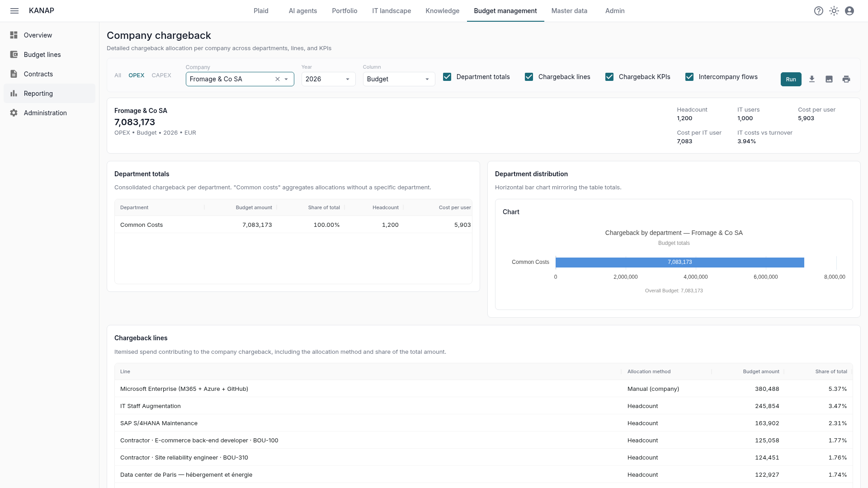Download the report via download icon
This screenshot has height=488, width=868.
click(x=812, y=79)
